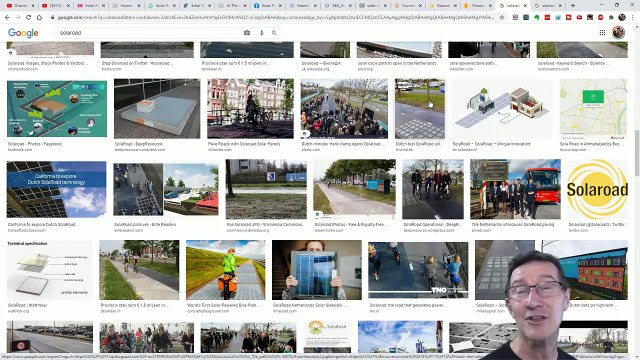640x360 pixels.
Task: Open the SolaRoad Facebook infographic image
Action: [57, 109]
